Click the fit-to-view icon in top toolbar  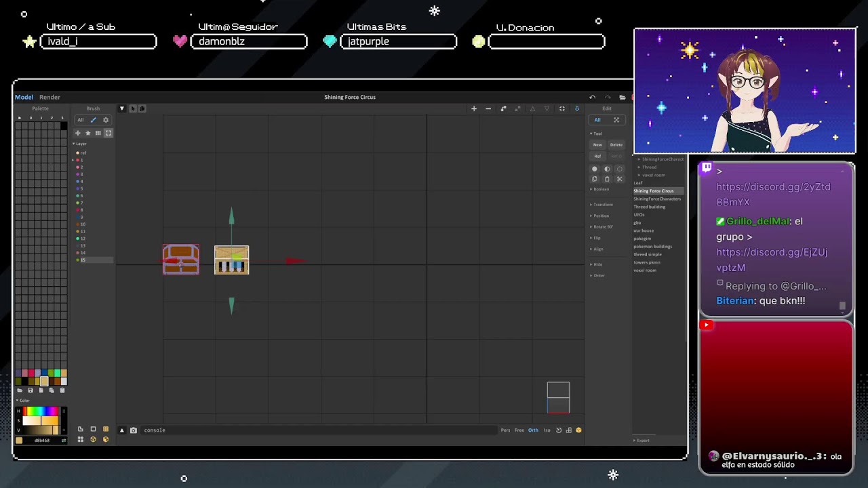561,108
